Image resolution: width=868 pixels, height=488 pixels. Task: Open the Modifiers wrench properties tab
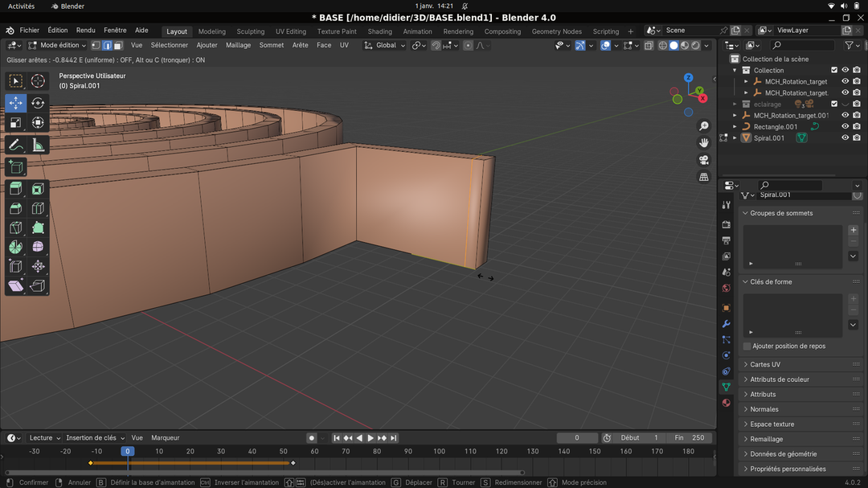point(727,324)
